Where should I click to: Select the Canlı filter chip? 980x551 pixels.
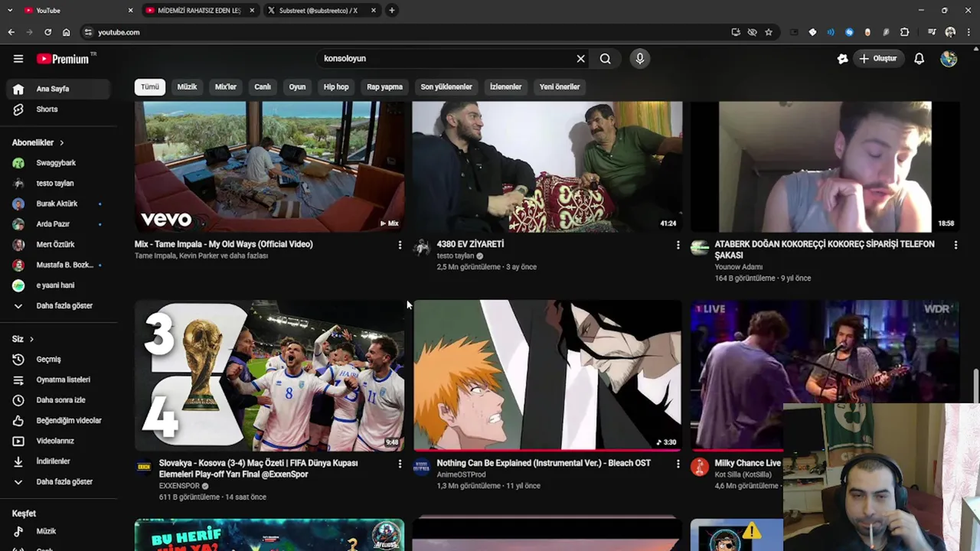pos(263,86)
